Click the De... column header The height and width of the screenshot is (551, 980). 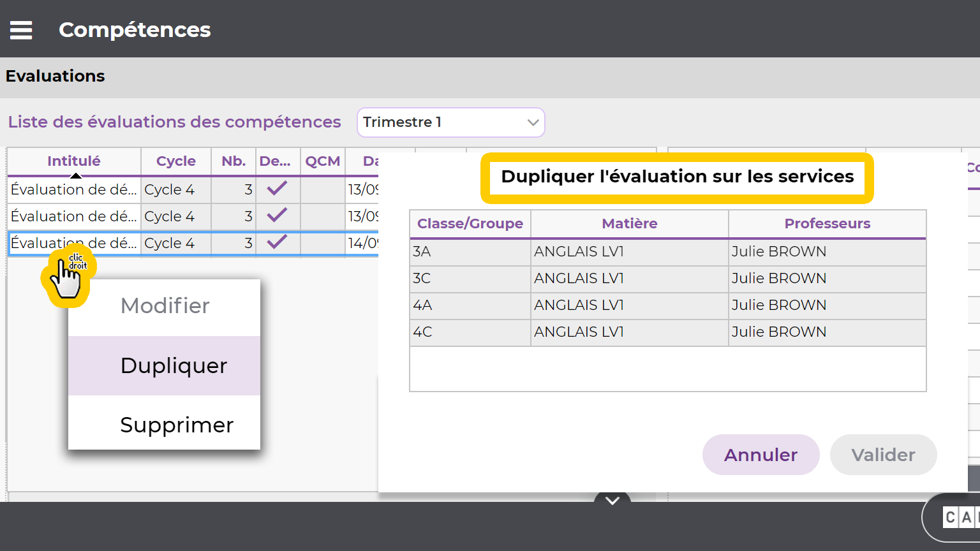[x=275, y=161]
